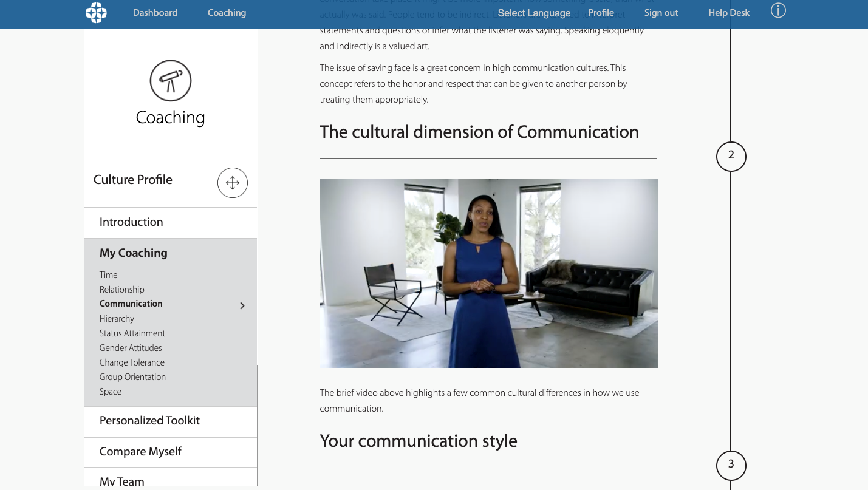Select Gender Attitudes dimension

pos(131,348)
